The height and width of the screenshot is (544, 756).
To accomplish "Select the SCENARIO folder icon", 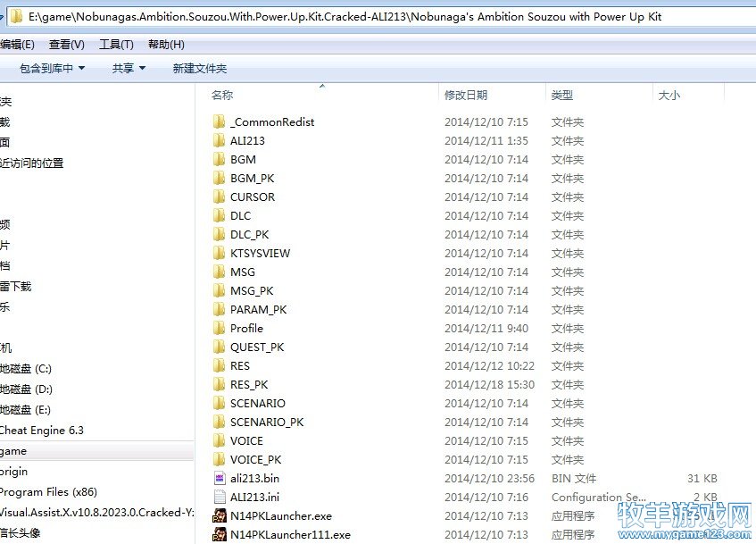I will tap(219, 403).
